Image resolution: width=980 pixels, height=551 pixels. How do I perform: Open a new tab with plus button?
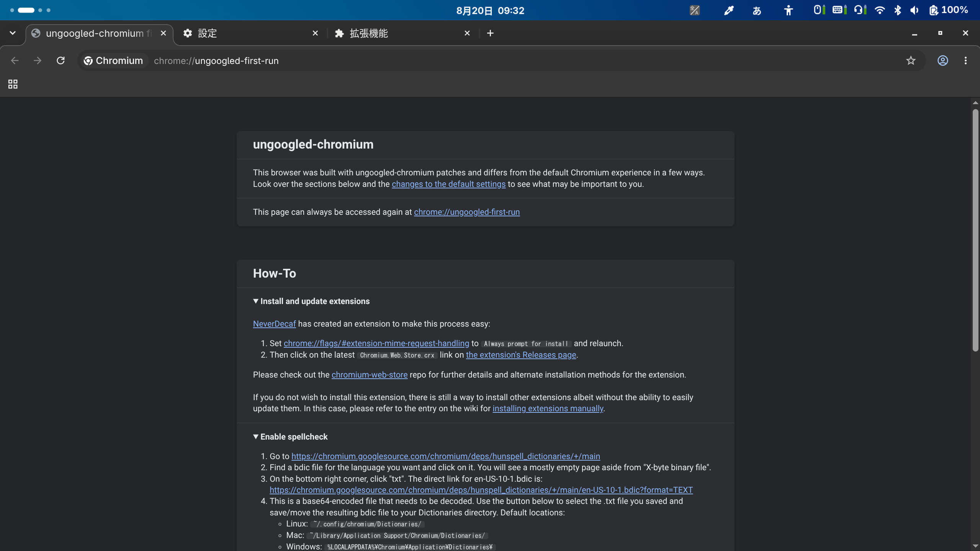[490, 33]
